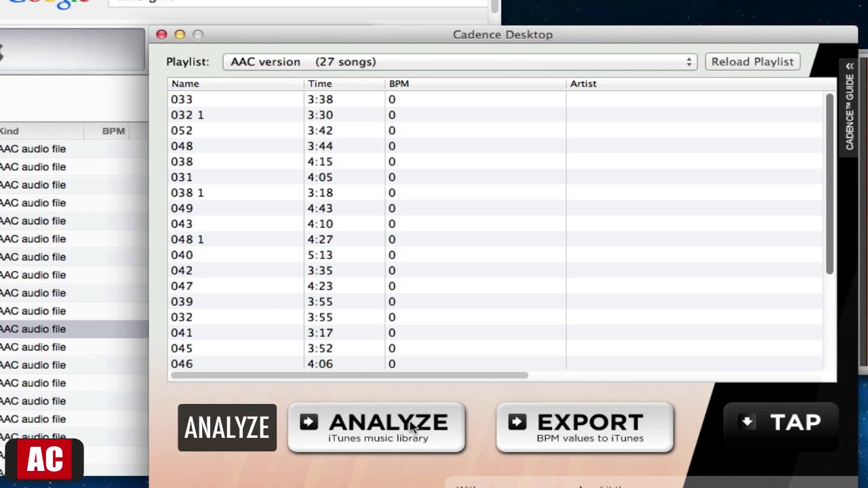Click the horizontal scrollbar below the song list

[x=349, y=375]
